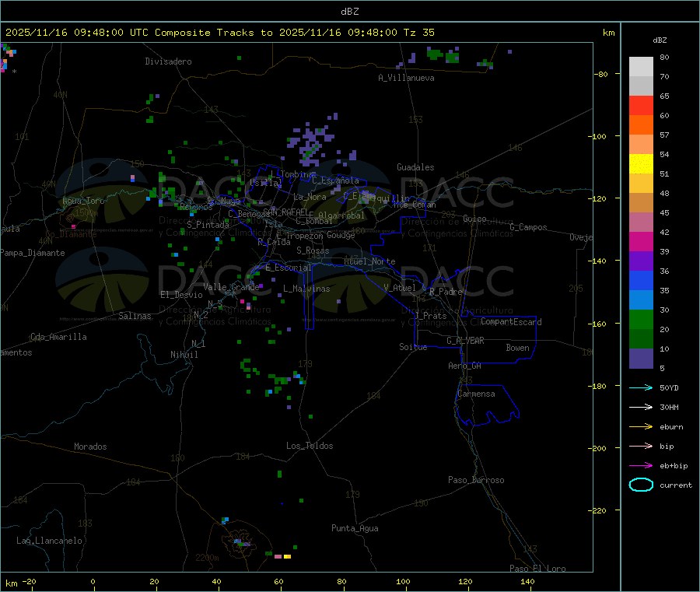Click the 'Tz 35' text in the header
700x592 pixels.
(418, 33)
